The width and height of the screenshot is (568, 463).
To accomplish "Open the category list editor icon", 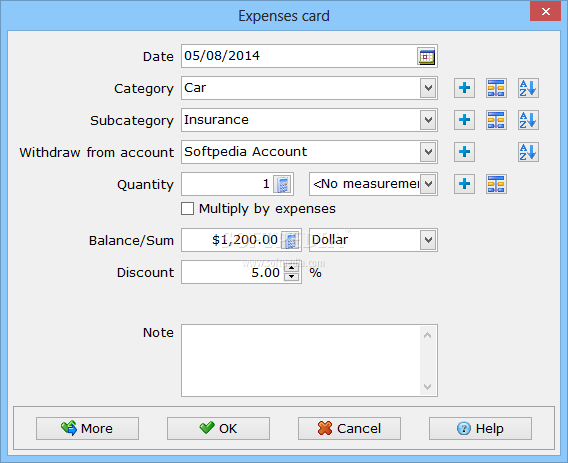I will [x=496, y=88].
